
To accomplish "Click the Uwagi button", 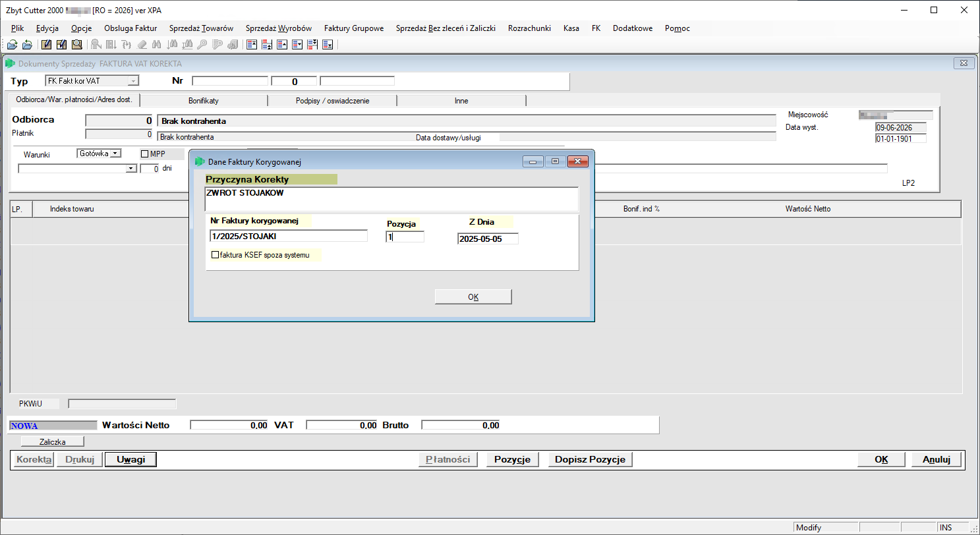I will 131,459.
